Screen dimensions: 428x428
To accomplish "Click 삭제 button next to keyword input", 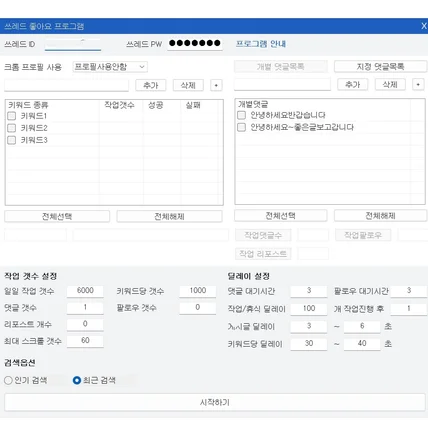I will pos(188,85).
